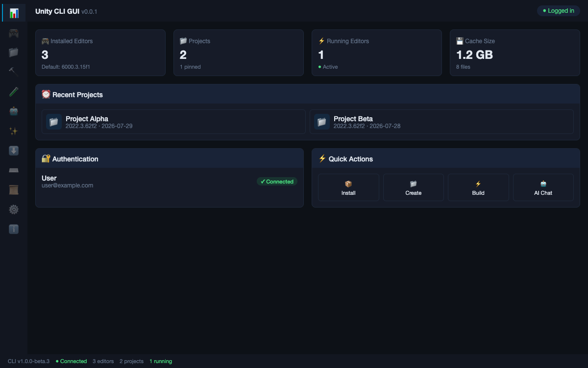Open the test tube sidebar icon
Viewport: 588px width, 368px height.
pos(14,91)
